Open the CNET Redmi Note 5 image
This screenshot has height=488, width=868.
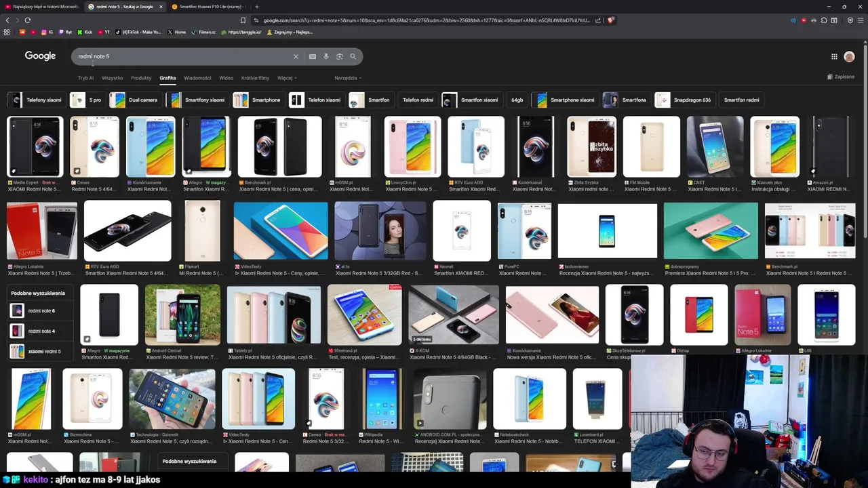715,146
